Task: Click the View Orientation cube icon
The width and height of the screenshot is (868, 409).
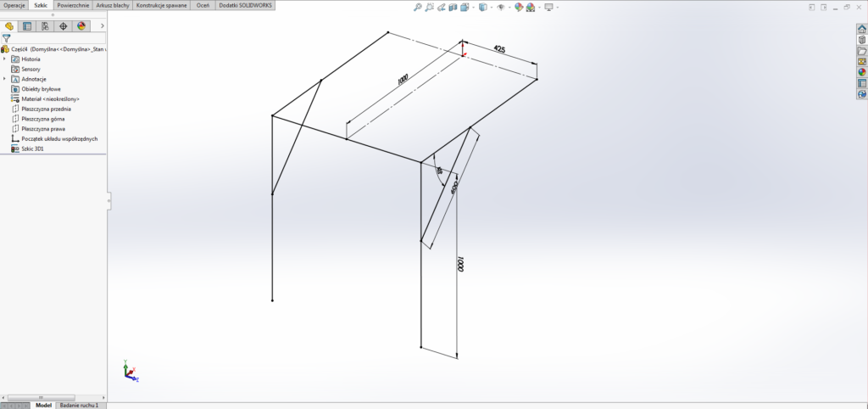Action: 464,7
